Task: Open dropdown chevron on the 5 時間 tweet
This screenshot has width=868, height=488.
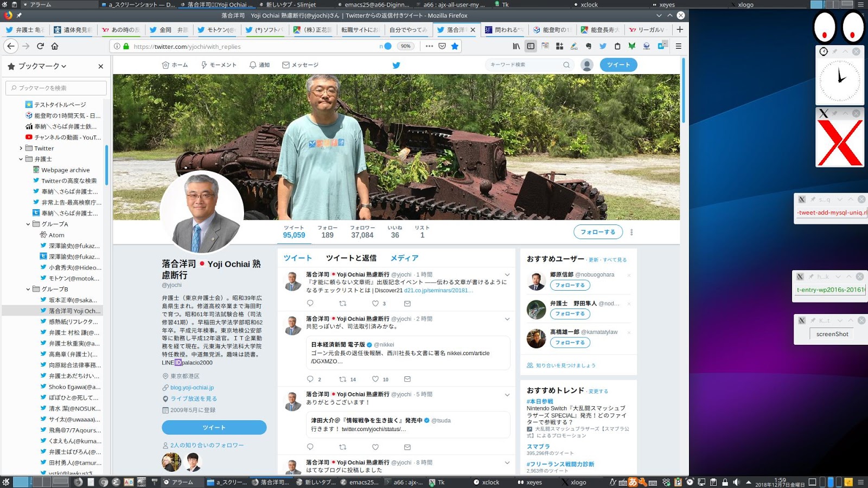Action: tap(507, 395)
